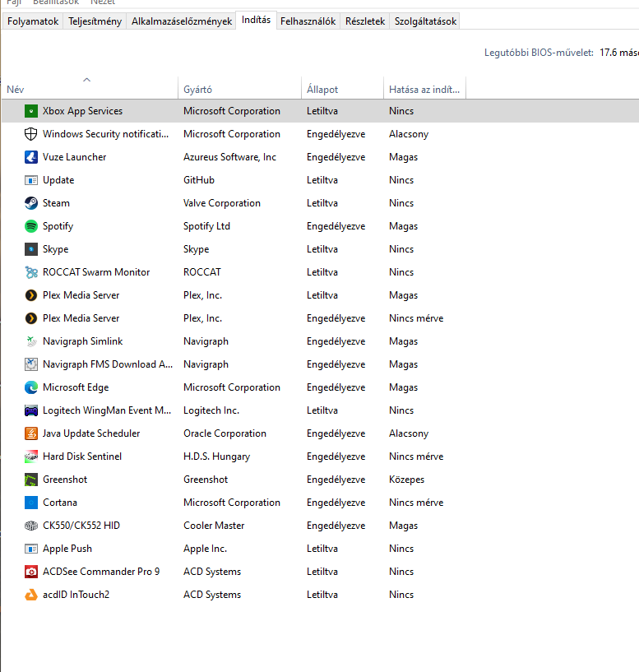Switch to the Folyamatok tab
The height and width of the screenshot is (672, 639).
point(33,21)
